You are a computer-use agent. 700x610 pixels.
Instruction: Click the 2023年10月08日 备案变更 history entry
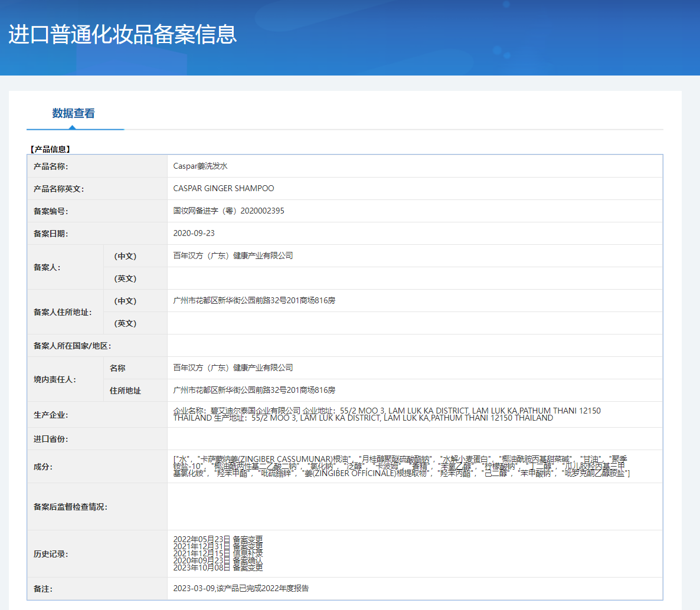pyautogui.click(x=218, y=568)
